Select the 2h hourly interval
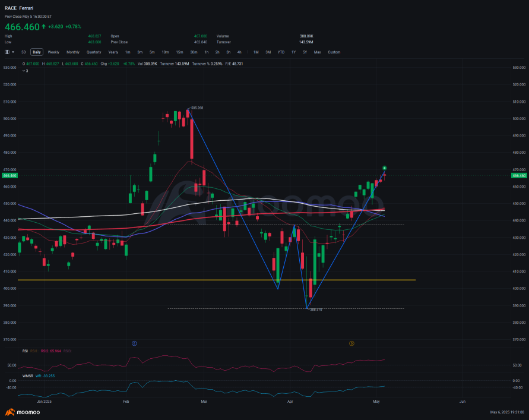529x420 pixels. (218, 52)
